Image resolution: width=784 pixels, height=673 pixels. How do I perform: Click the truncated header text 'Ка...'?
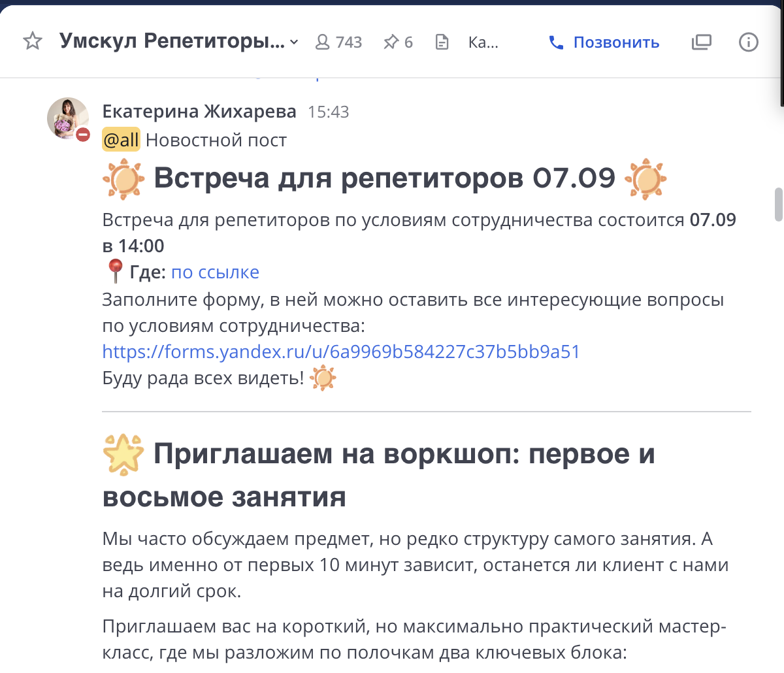483,42
